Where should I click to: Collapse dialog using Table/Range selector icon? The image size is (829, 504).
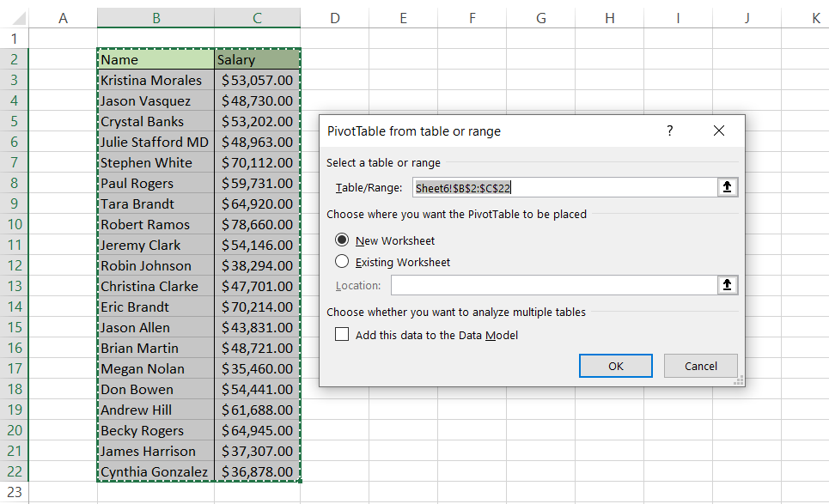pyautogui.click(x=728, y=188)
